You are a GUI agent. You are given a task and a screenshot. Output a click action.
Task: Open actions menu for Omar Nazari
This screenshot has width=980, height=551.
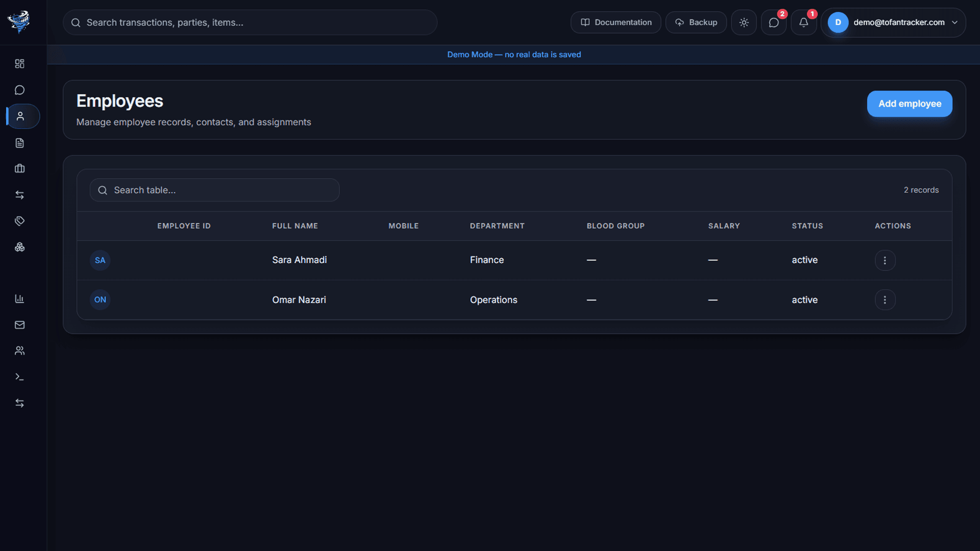pos(885,300)
